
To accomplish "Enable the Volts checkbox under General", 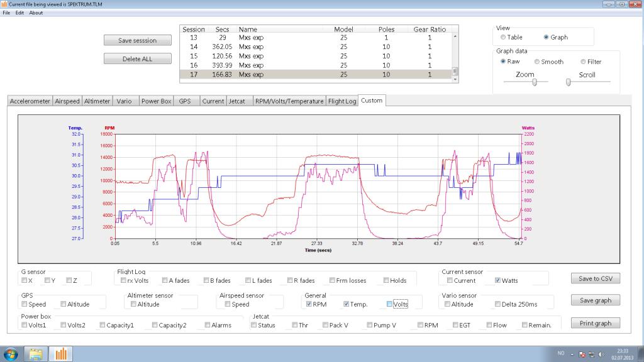I will (391, 304).
